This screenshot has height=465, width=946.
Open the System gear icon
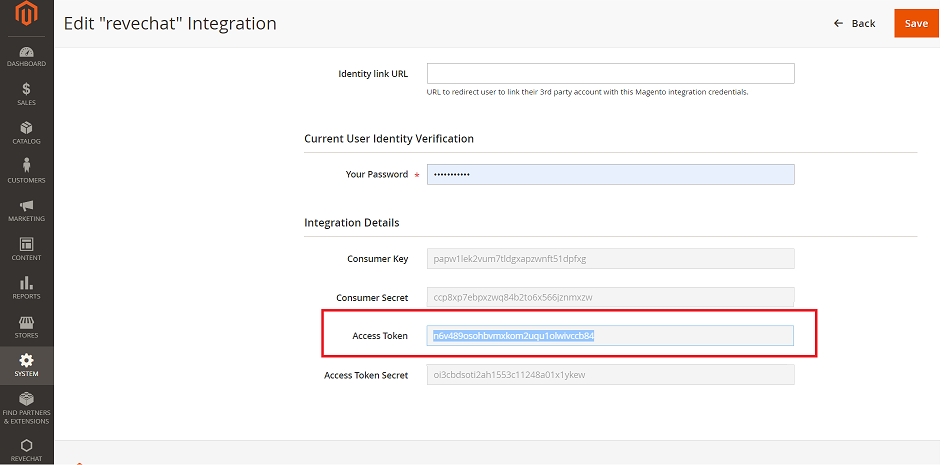coord(26,360)
